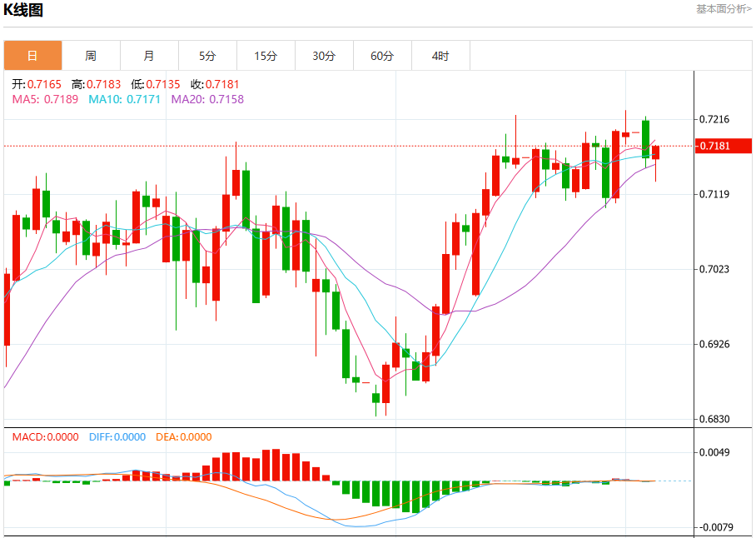Switch to the 月 monthly tab
Screen dimensions: 756x538
pyautogui.click(x=150, y=56)
